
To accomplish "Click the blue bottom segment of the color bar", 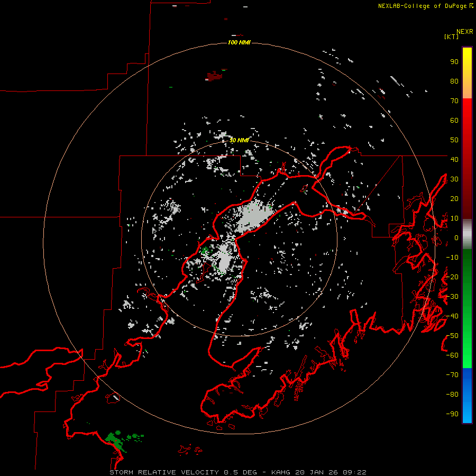I will pos(467,396).
